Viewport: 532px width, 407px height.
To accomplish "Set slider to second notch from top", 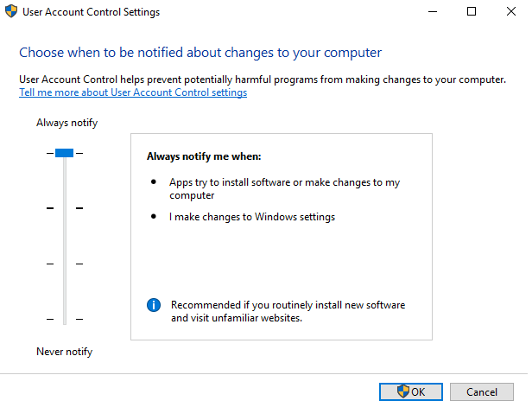I will (x=64, y=208).
